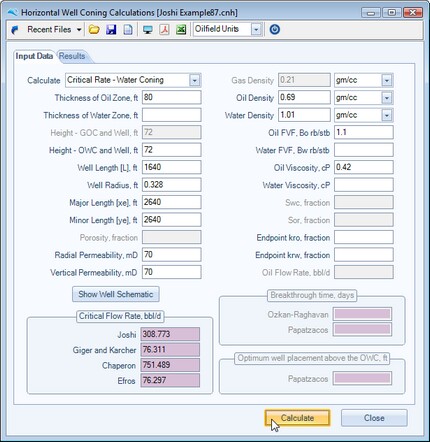Image resolution: width=430 pixels, height=442 pixels.
Task: Click the Well Length input field
Action: coord(172,167)
